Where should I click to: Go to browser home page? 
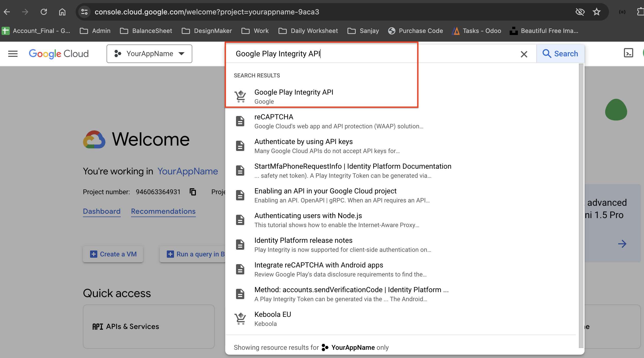click(62, 12)
